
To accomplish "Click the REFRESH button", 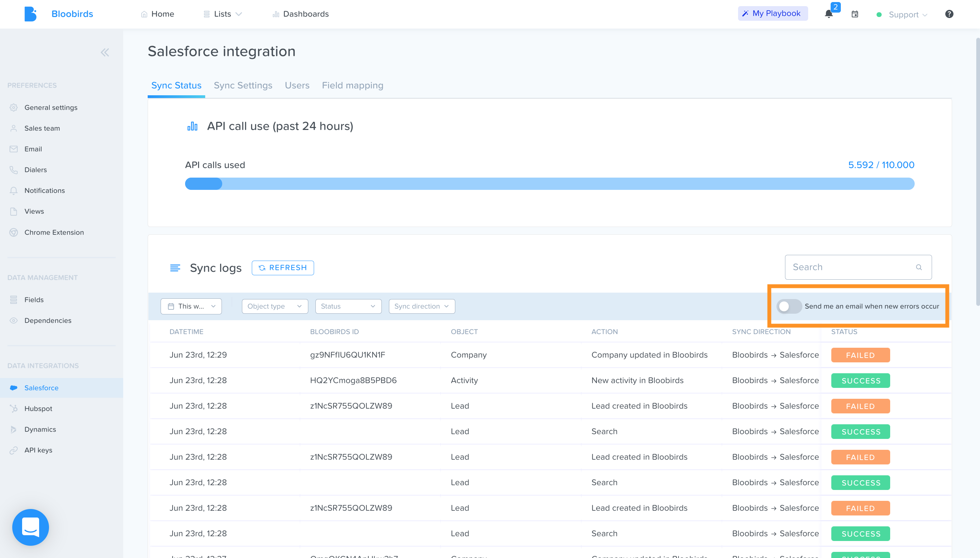I will 283,268.
